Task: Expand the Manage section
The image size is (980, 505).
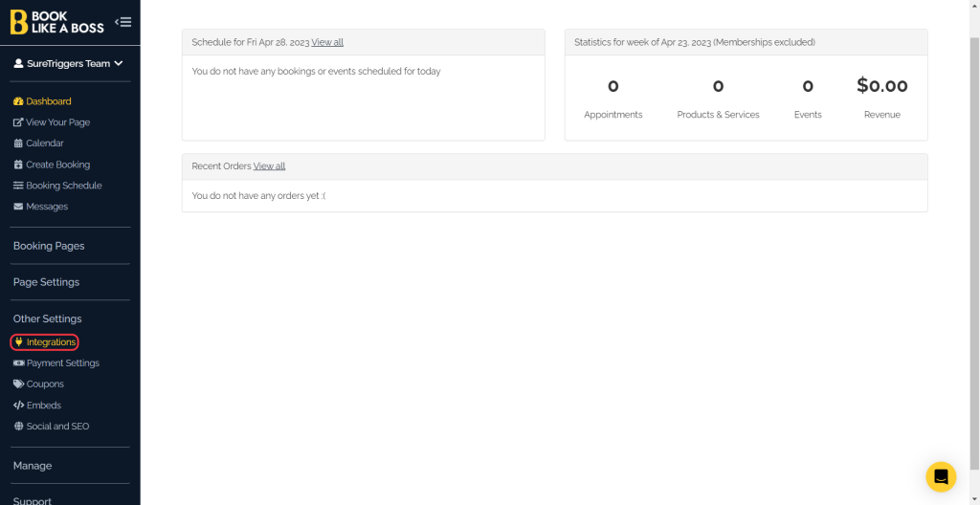Action: pyautogui.click(x=33, y=466)
